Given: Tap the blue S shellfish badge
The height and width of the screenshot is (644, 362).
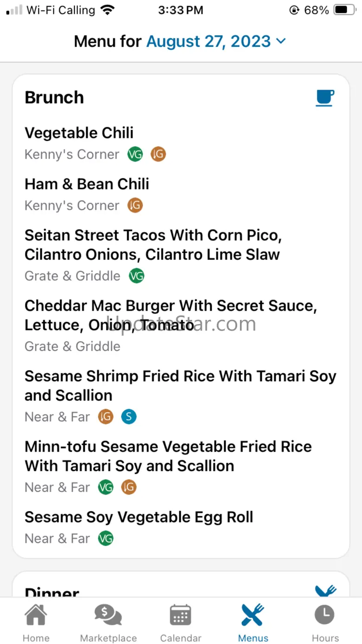Looking at the screenshot, I should pos(129,417).
